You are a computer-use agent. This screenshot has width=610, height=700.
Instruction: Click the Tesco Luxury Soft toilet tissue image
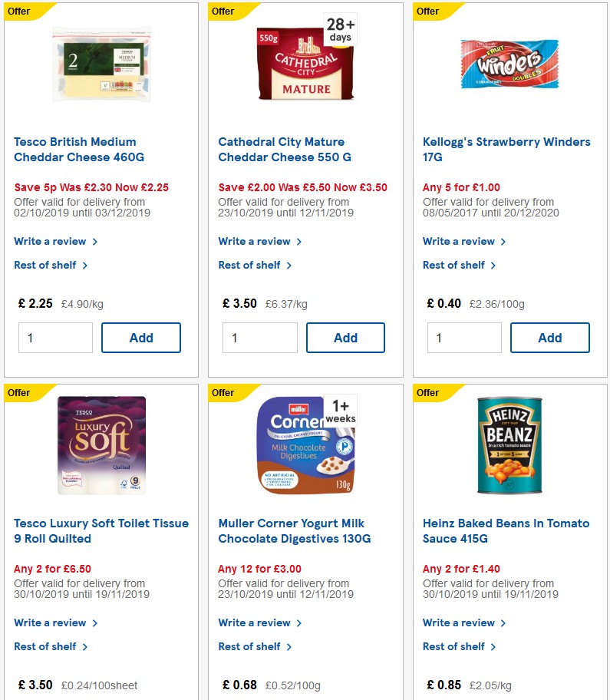(x=101, y=445)
